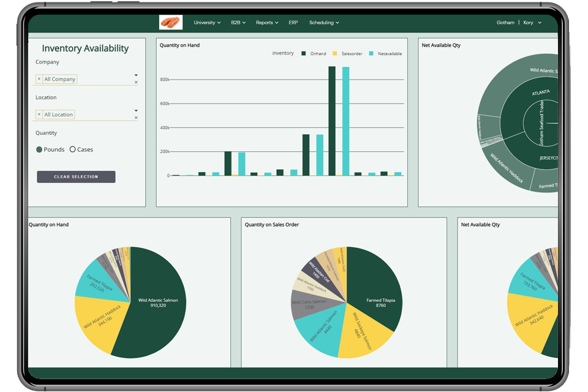
Task: Select the Pounds radio button
Action: coord(39,149)
